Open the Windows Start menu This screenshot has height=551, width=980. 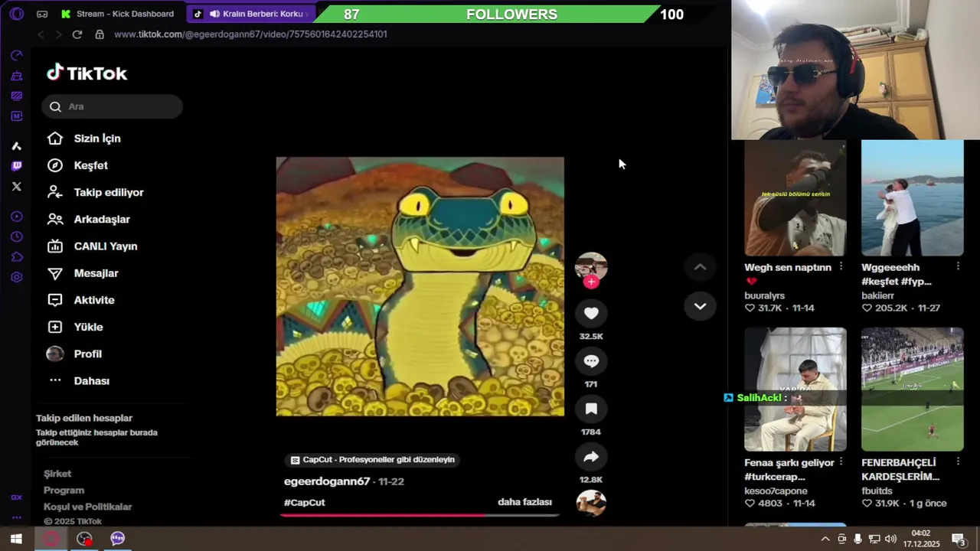(16, 539)
